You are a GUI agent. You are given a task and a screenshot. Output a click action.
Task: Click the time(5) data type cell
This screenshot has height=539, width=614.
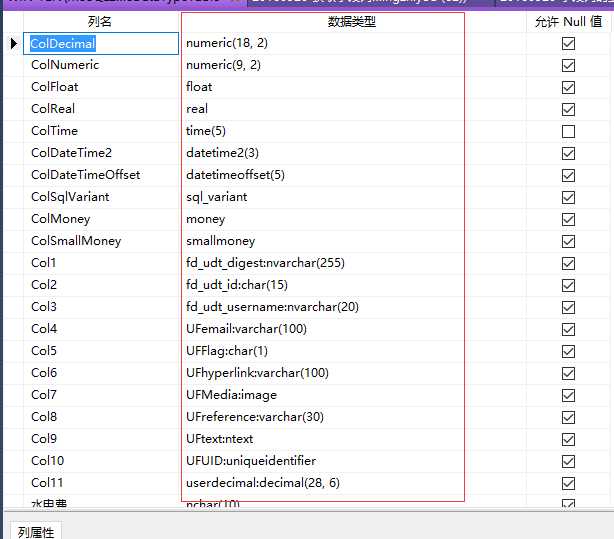206,130
